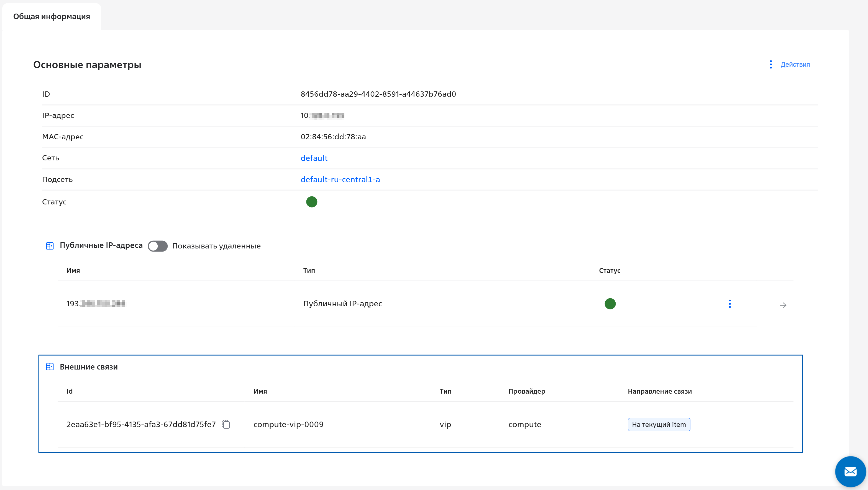Viewport: 868px width, 490px height.
Task: Click the public IP address green status indicator
Action: [x=610, y=304]
